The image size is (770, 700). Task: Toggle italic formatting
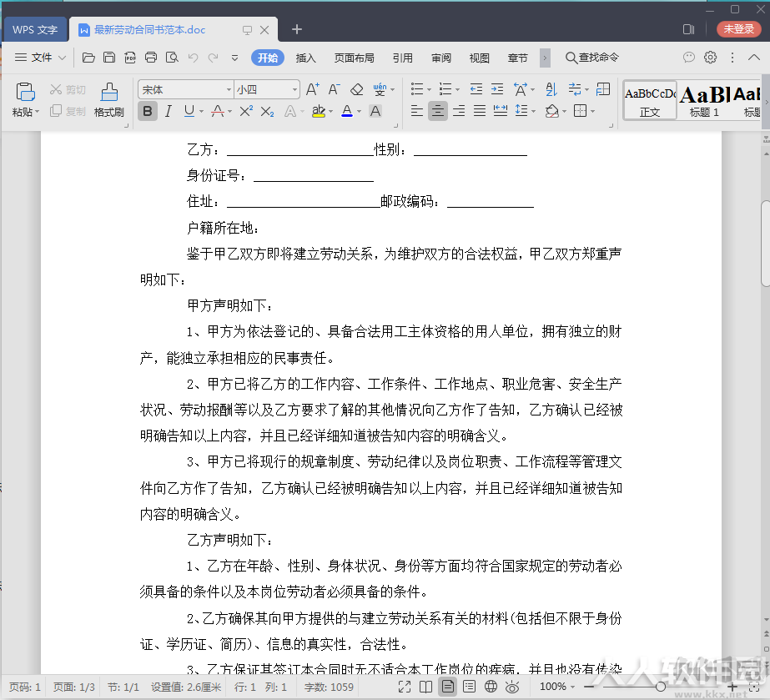click(168, 112)
